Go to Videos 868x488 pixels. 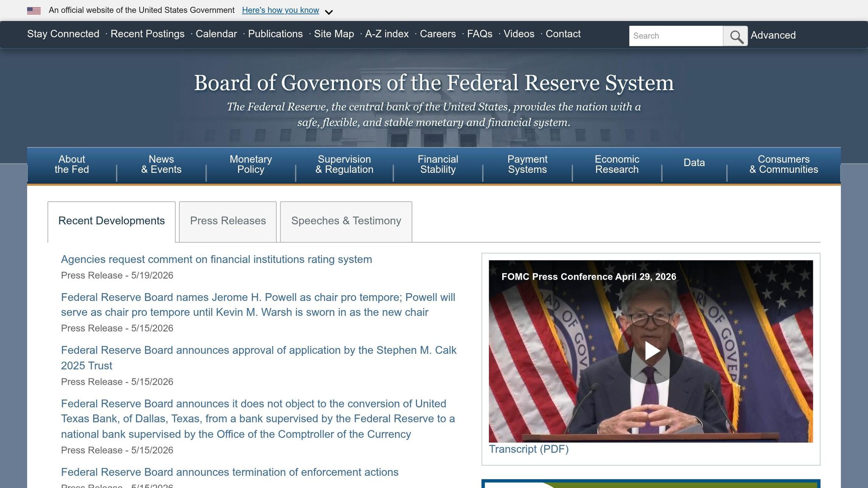(x=519, y=34)
